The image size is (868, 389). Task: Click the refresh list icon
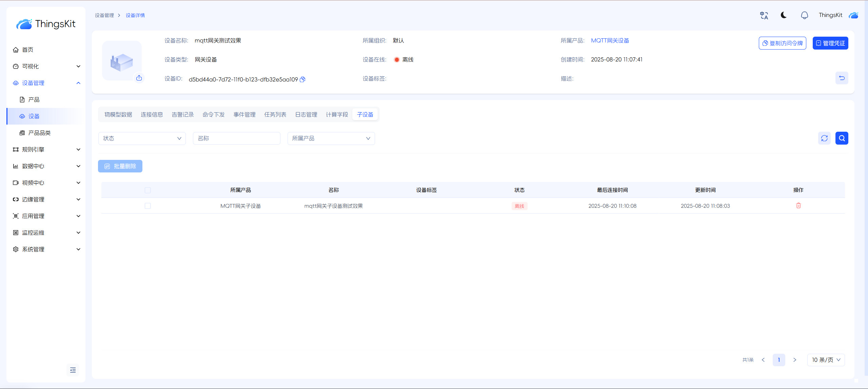[824, 138]
